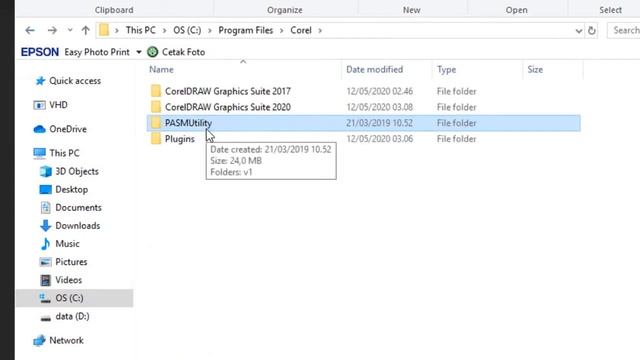Click the EPSON logo in toolbar

[x=40, y=52]
